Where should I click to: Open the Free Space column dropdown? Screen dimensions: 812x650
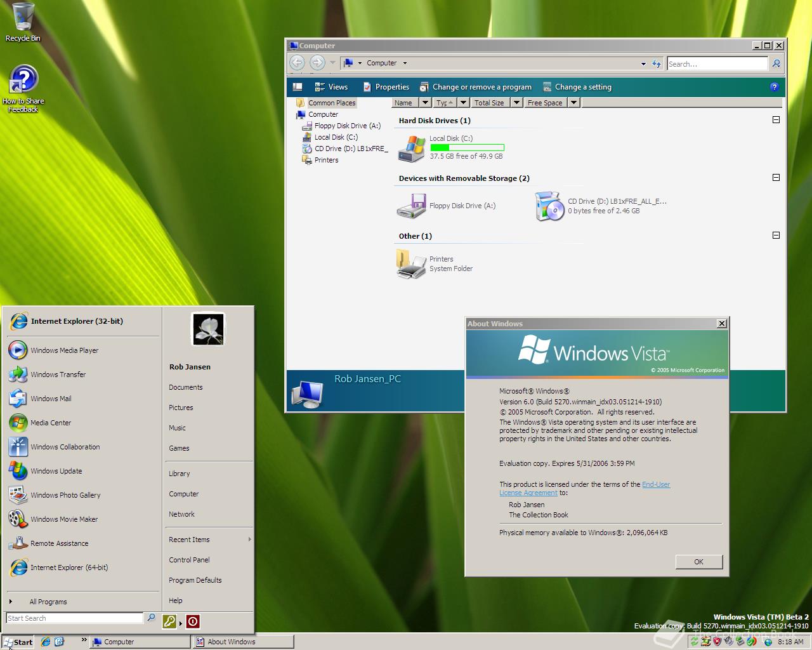[573, 102]
